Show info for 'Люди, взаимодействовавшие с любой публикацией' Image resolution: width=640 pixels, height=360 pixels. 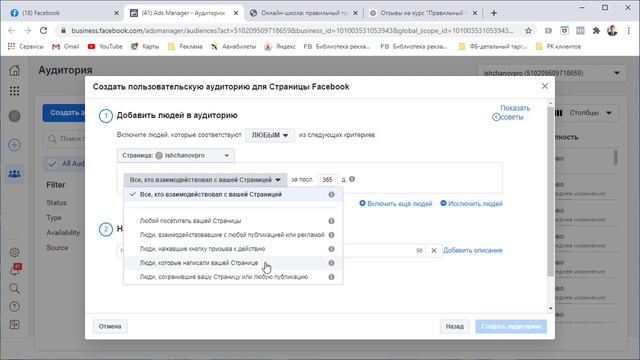331,235
